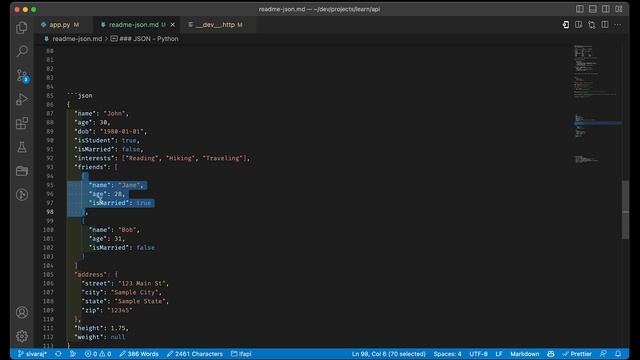Open the Run and Debug view
Viewport: 640px width, 360px height.
tap(22, 99)
